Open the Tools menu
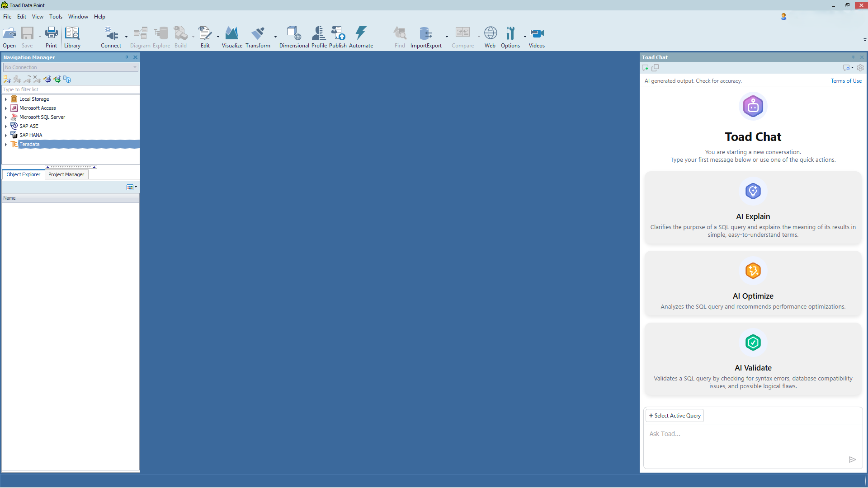Viewport: 868px width, 488px height. click(x=56, y=17)
